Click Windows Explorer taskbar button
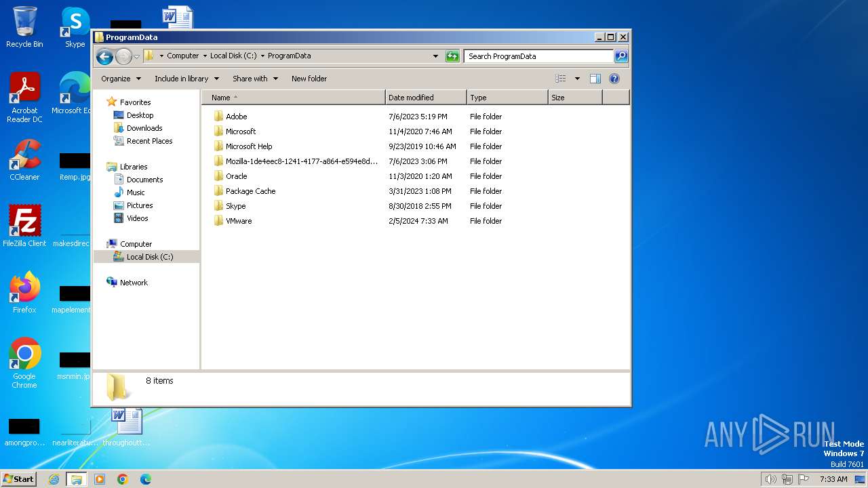Image resolution: width=868 pixels, height=488 pixels. (76, 479)
